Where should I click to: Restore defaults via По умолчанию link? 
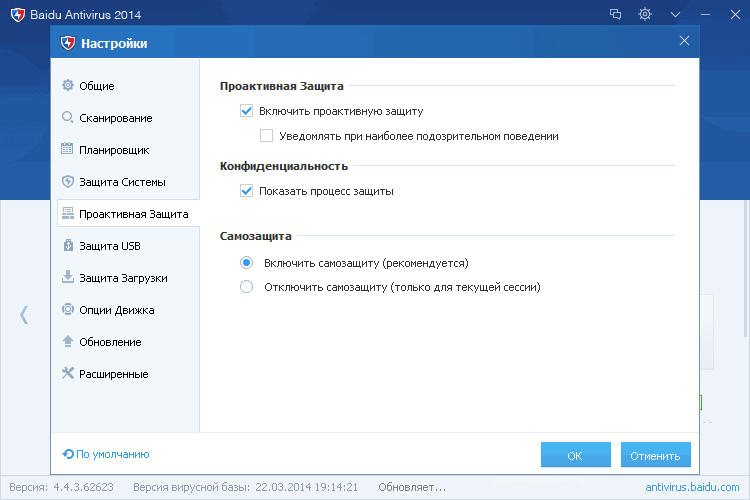tap(112, 454)
